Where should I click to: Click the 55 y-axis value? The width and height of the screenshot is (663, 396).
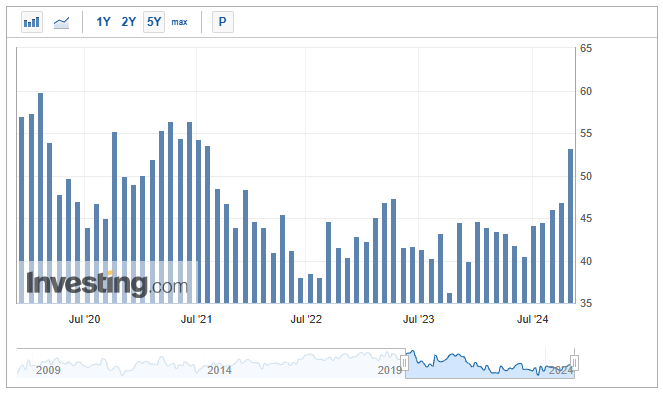point(586,134)
